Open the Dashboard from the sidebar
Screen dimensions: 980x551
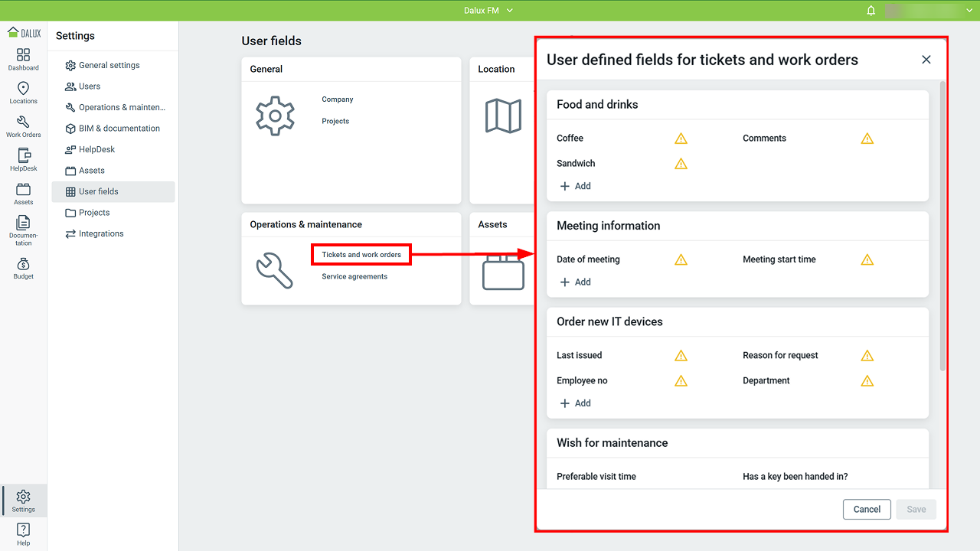point(23,59)
